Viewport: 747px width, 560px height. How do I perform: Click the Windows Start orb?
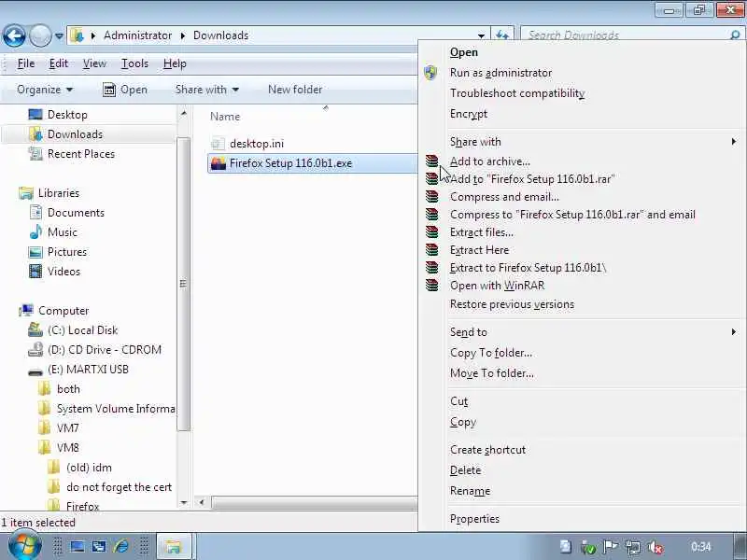point(25,546)
